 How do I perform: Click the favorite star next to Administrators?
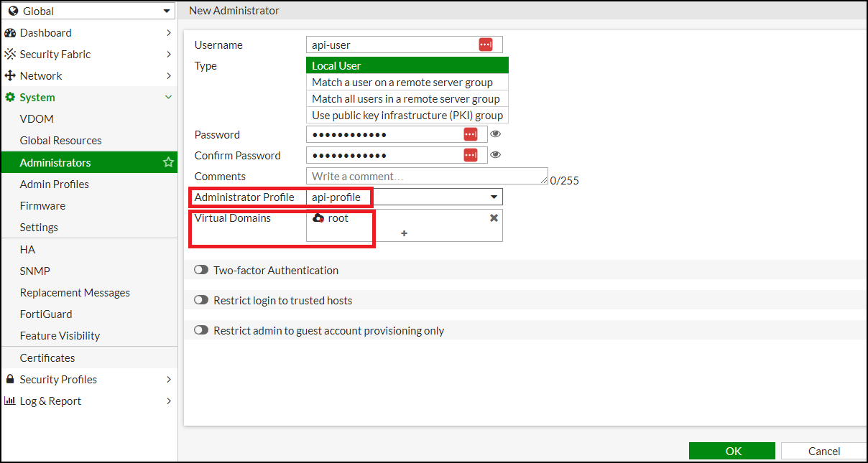click(168, 162)
